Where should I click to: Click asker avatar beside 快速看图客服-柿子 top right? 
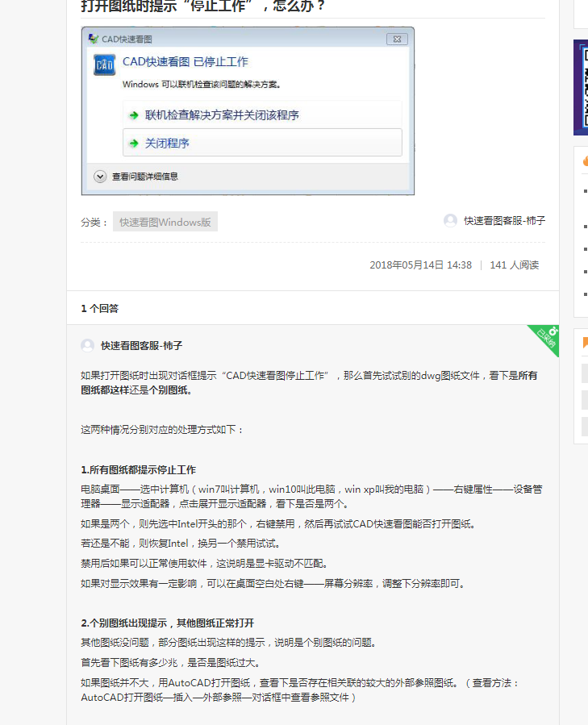point(450,220)
